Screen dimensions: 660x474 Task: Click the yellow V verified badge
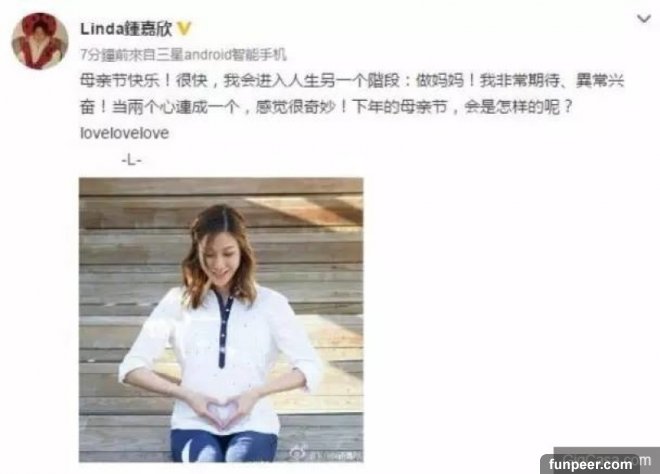[184, 29]
